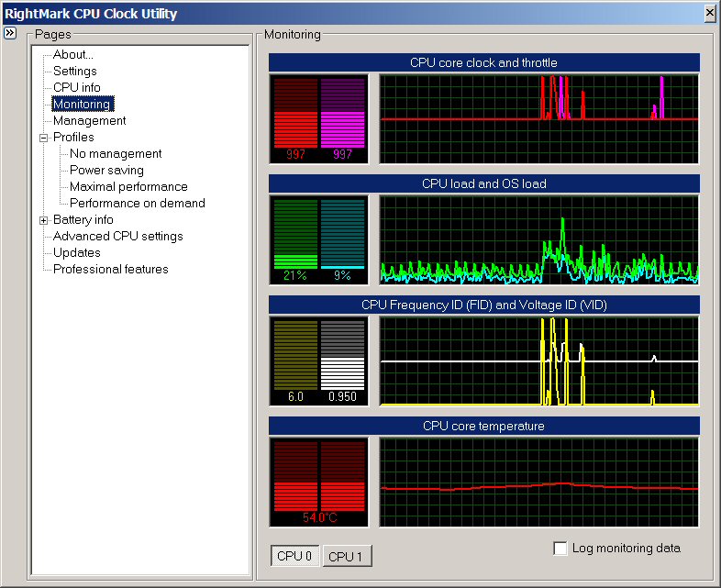Select the Battery info tree item

[83, 220]
